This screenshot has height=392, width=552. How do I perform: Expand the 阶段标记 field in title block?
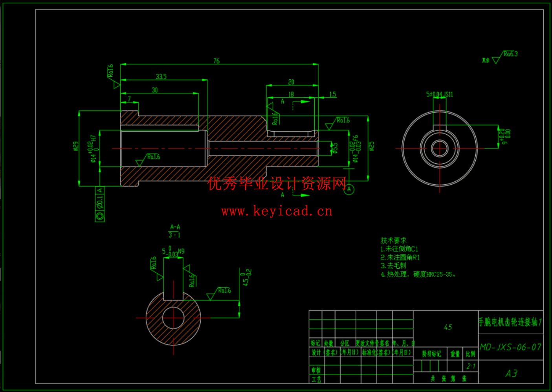[x=431, y=354]
